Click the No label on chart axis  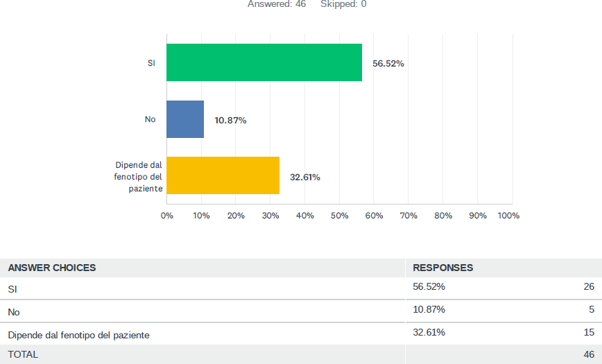click(150, 119)
